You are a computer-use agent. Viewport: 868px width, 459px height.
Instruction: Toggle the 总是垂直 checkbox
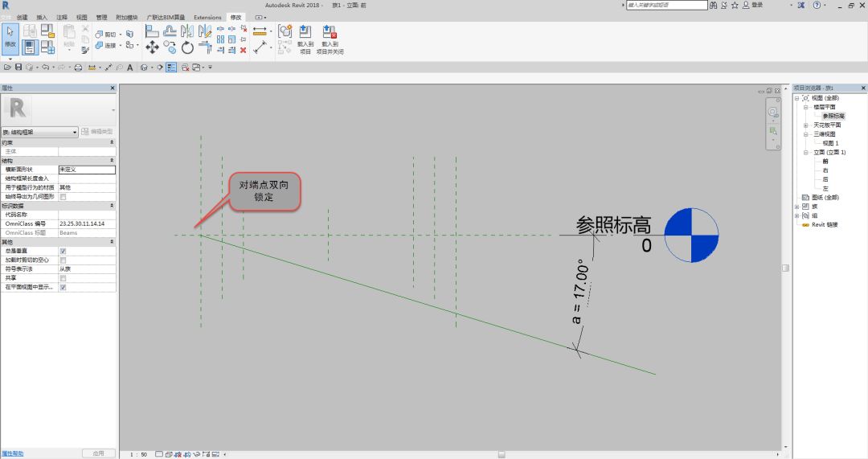point(63,251)
